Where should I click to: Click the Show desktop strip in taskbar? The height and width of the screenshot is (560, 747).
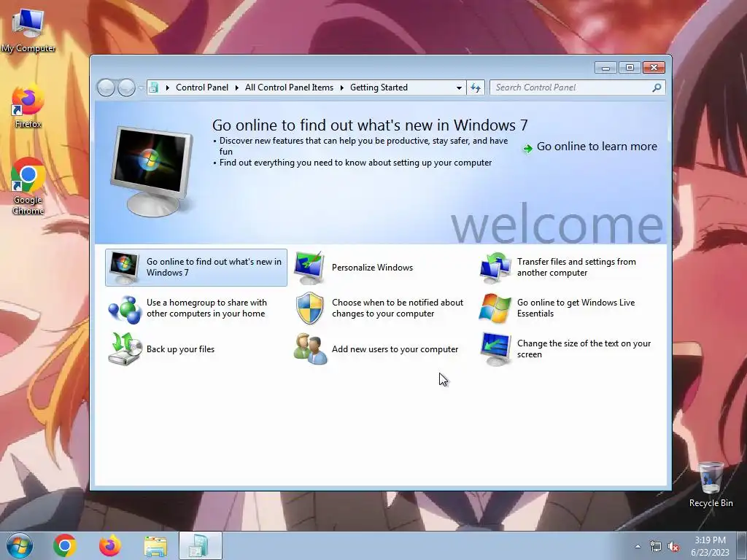[742, 546]
